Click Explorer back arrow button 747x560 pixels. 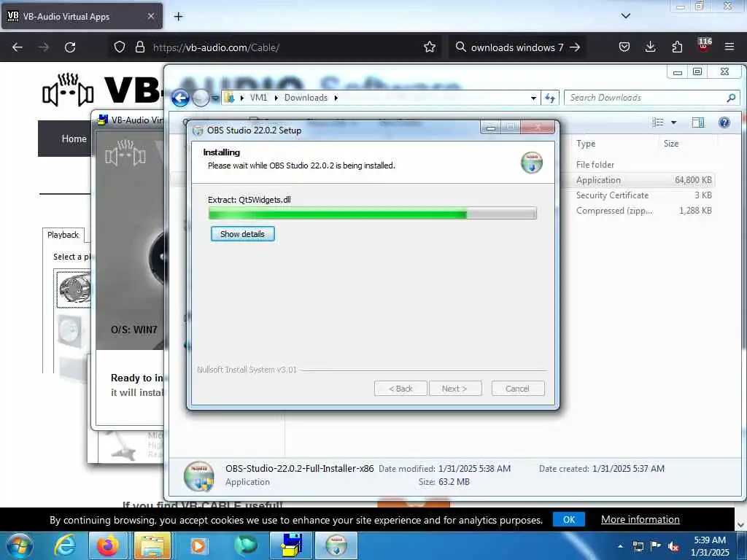(x=181, y=98)
